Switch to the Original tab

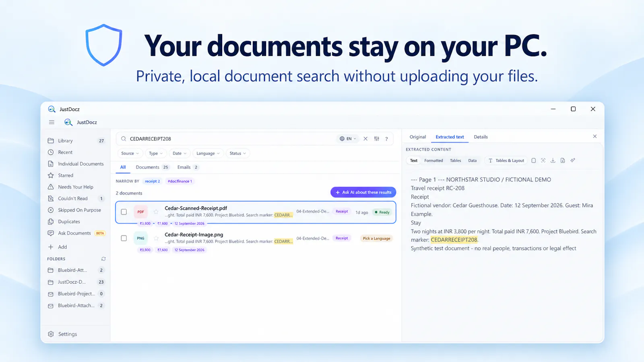418,137
